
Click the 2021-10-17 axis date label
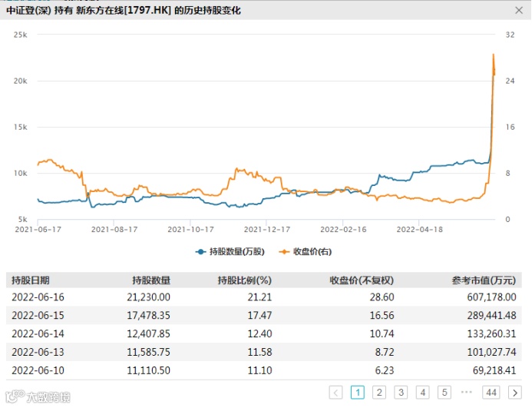[190, 230]
